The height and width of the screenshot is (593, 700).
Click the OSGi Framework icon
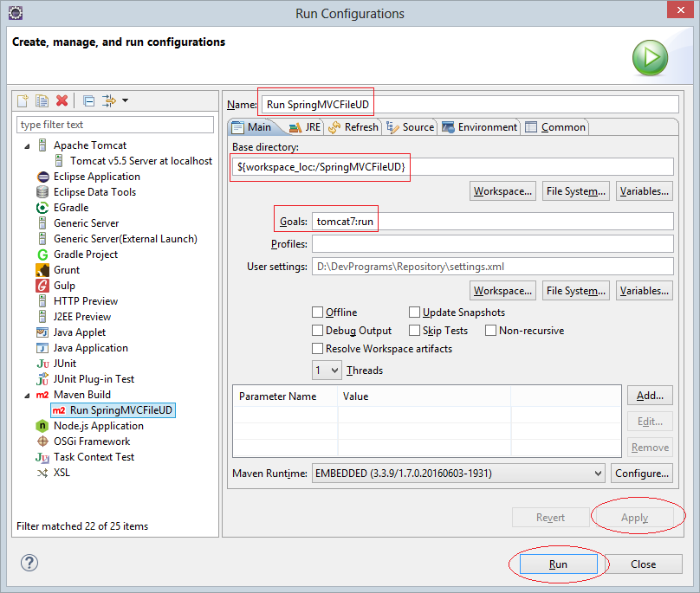[x=42, y=442]
